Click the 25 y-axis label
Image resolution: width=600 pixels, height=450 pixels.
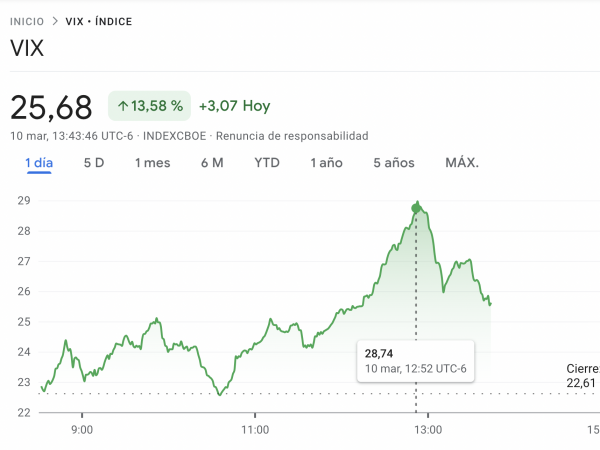[24, 322]
